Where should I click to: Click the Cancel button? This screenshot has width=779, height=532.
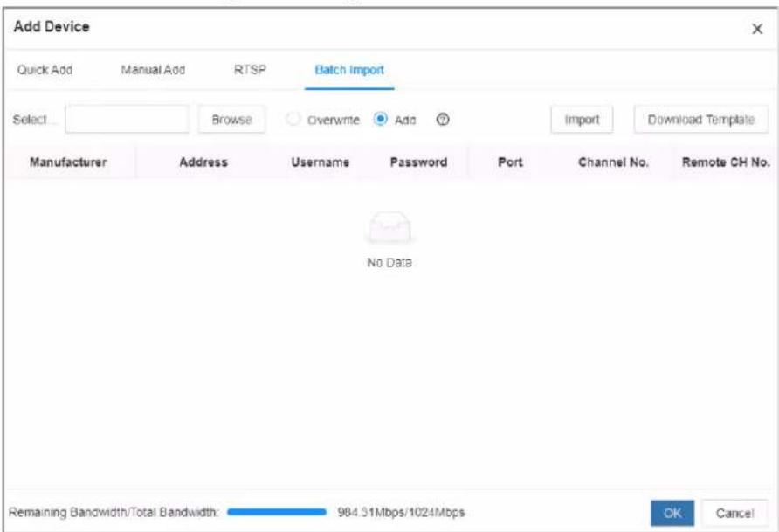[x=734, y=513]
